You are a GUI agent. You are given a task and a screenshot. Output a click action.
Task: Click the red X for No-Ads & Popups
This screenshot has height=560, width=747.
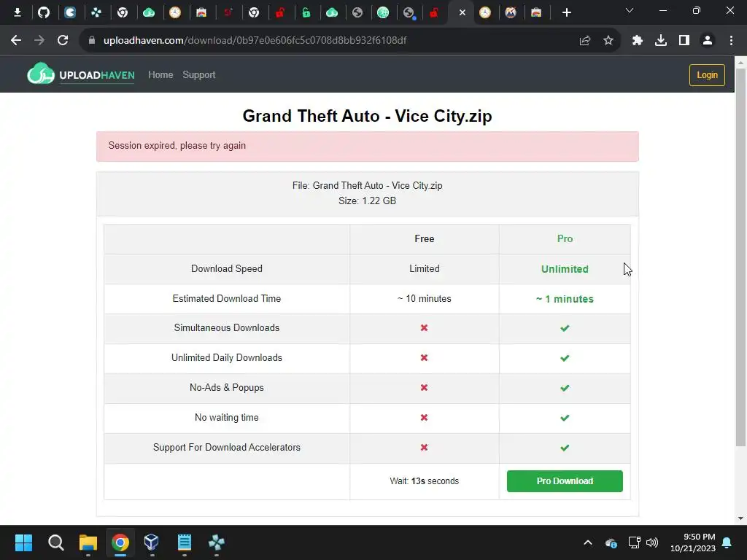coord(424,388)
